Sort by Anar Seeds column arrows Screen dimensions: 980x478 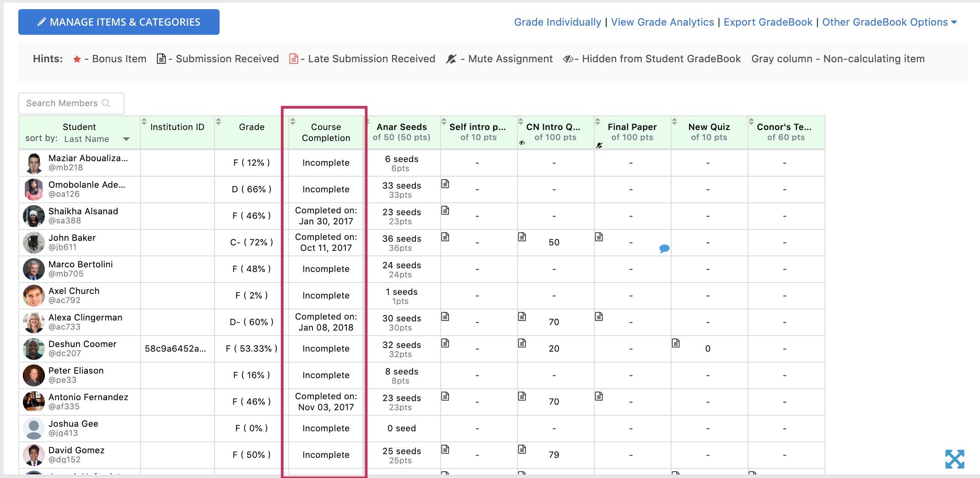pyautogui.click(x=367, y=121)
